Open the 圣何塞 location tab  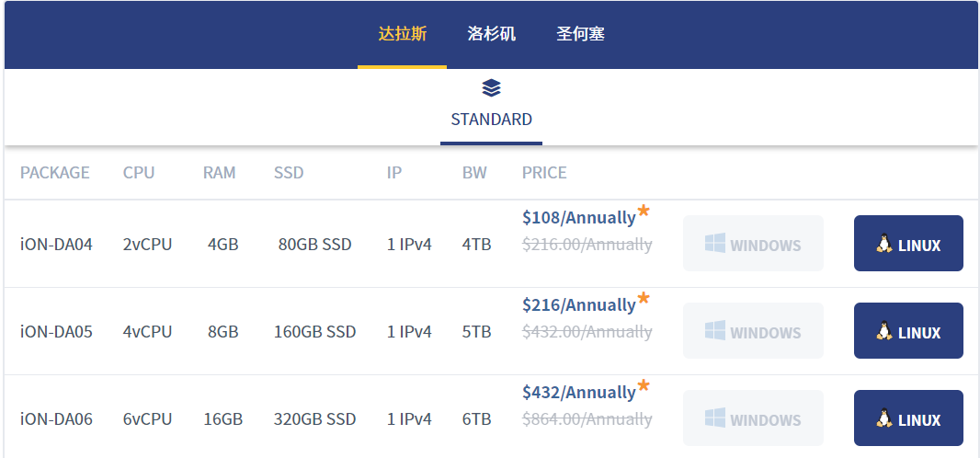(580, 35)
